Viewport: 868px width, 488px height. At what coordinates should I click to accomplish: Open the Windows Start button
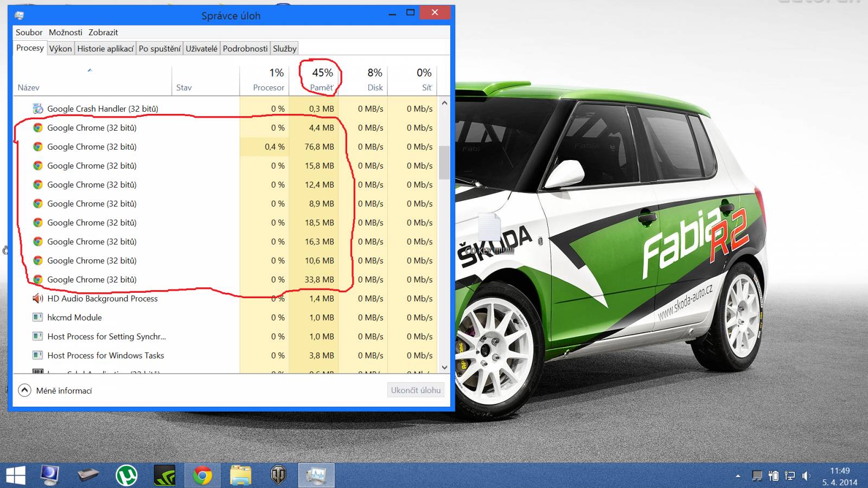click(15, 476)
